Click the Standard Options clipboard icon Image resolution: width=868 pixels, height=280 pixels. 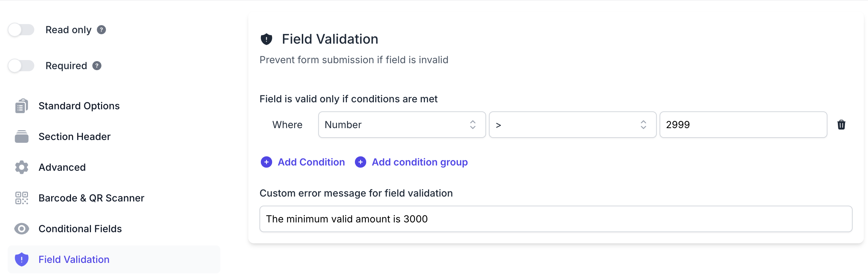(x=21, y=106)
